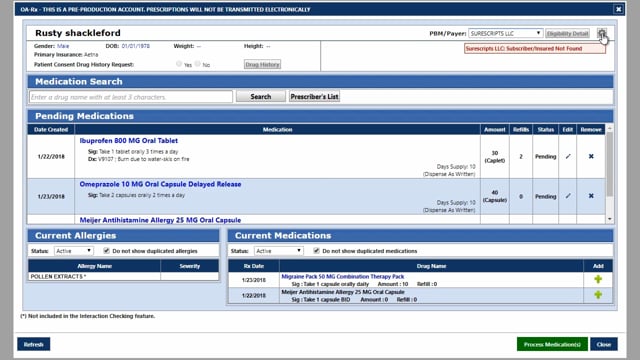
Task: Click the Surescripts Subscriber Not Found message
Action: tap(535, 49)
